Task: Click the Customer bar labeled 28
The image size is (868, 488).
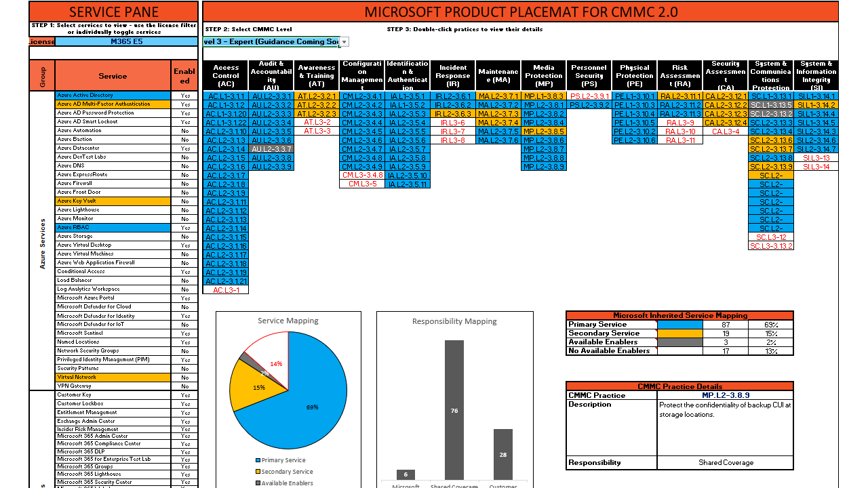Action: pos(503,454)
